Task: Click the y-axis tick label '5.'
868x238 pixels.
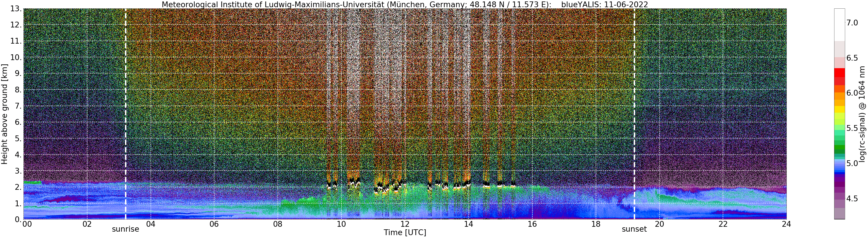Action: pos(18,138)
